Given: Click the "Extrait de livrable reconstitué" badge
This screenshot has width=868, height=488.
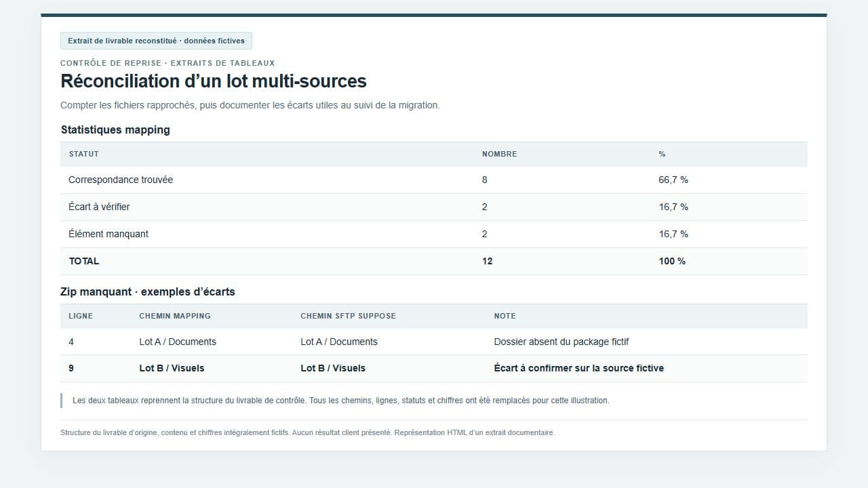Looking at the screenshot, I should coord(156,41).
